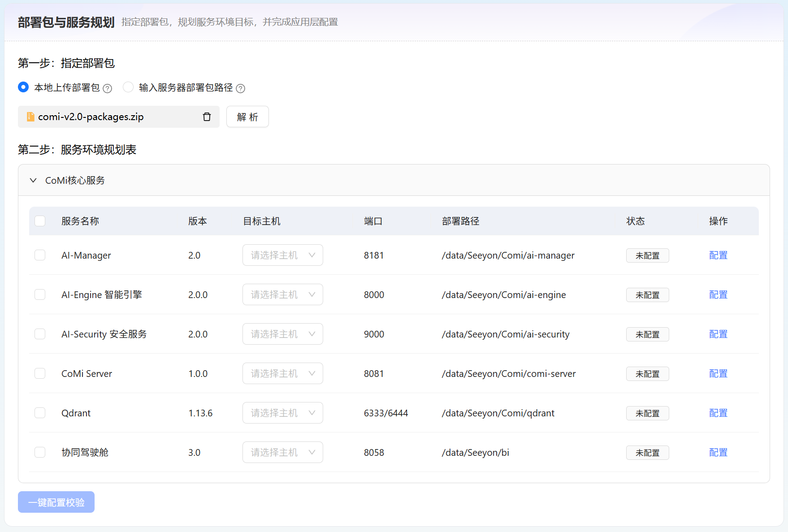Delete the uploaded comi-v2.0-packages.zip file
Viewport: 788px width, 532px height.
207,117
